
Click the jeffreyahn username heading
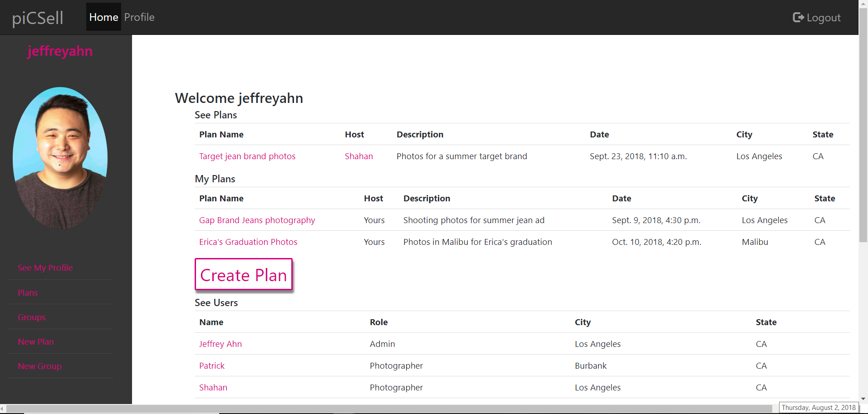coord(60,51)
